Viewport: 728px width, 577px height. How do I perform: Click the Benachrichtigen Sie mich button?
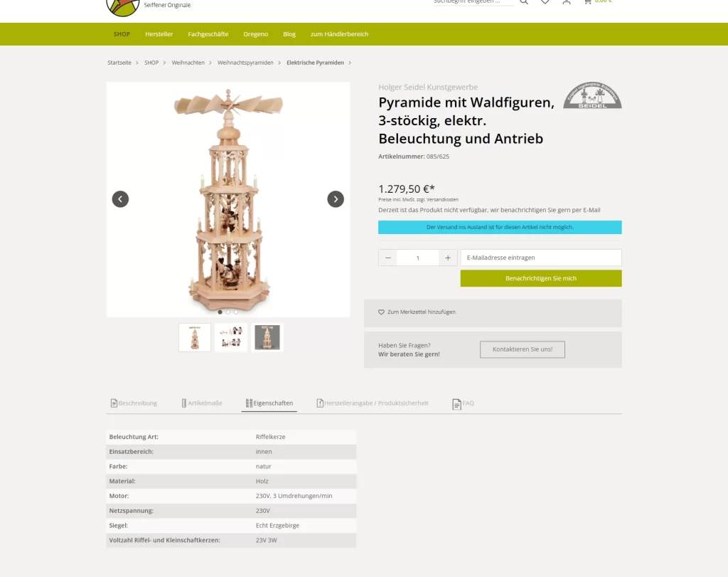coord(541,278)
